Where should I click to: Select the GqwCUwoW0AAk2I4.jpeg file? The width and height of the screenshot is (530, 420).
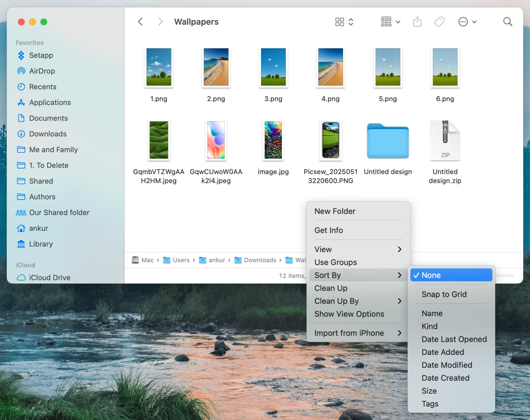tap(216, 140)
